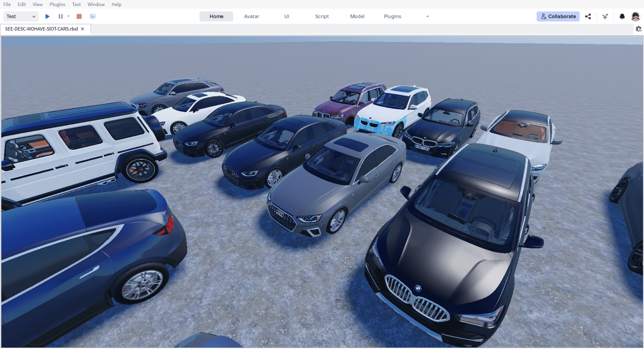Close the SEE-DESC-MOHAVE-SIOT-CARS.rbxl tab
The width and height of the screenshot is (644, 362).
point(82,29)
